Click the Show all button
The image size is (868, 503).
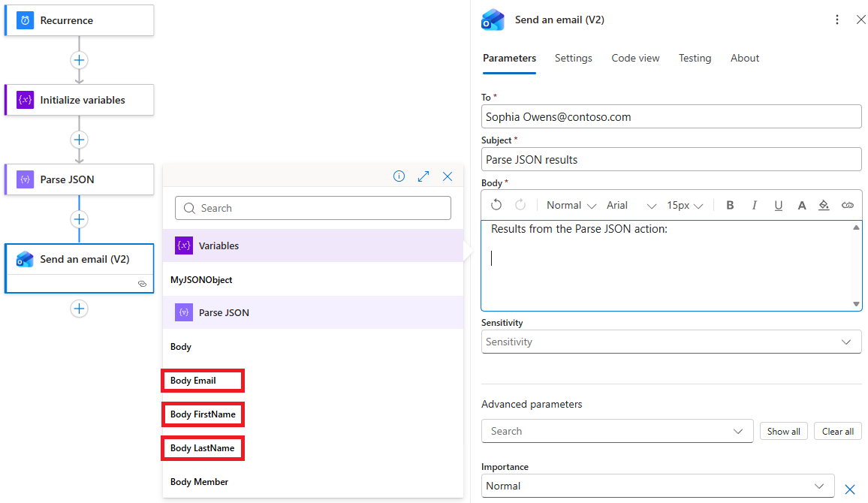783,431
